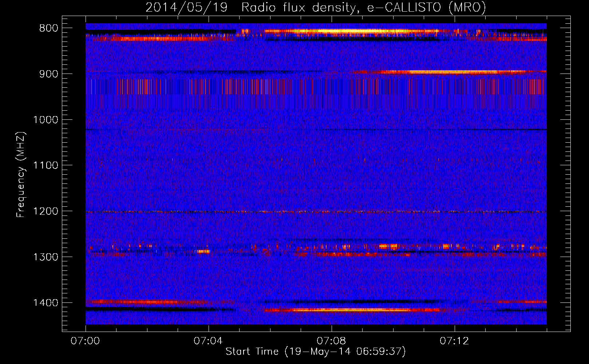Click the bright yellow emission band near 800 MHz
Image resolution: width=589 pixels, height=364 pixels.
pos(351,32)
